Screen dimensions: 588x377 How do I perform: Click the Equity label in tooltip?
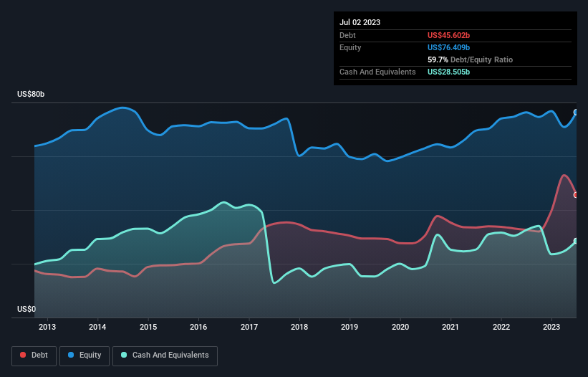tap(350, 47)
